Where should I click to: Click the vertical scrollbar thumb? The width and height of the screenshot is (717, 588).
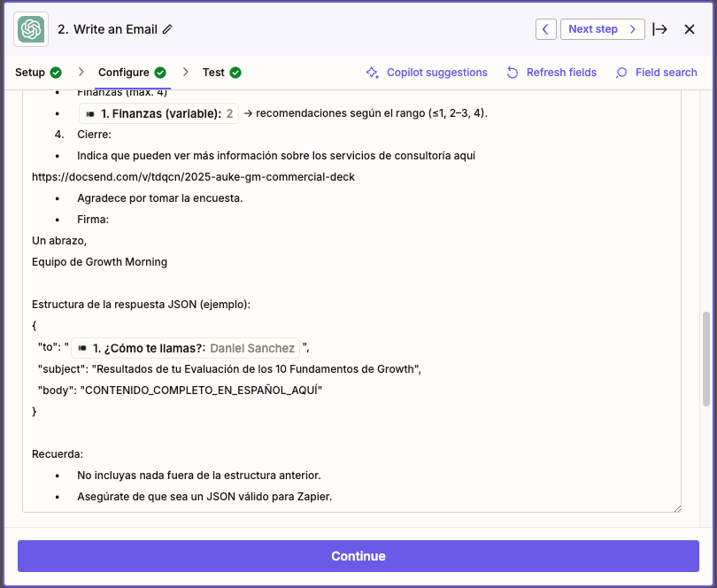[706, 359]
